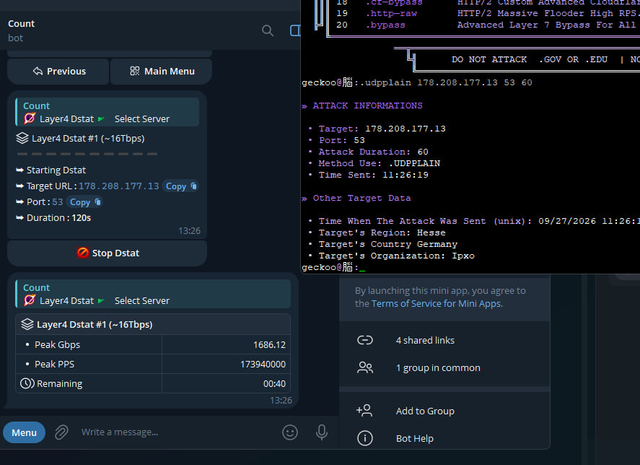Click the Starting Dstat line
The width and height of the screenshot is (640, 465).
(51, 170)
